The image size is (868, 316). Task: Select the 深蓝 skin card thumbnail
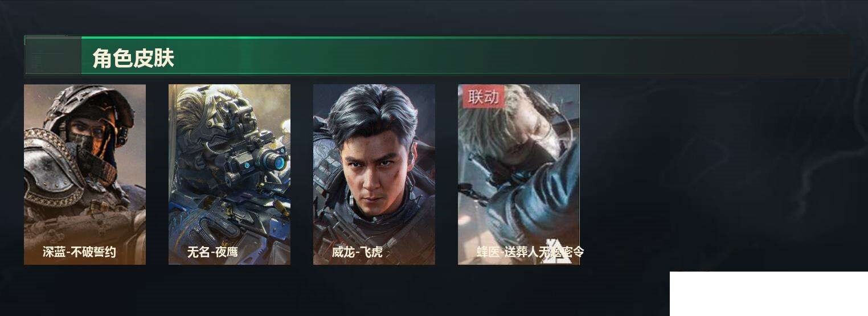coord(85,174)
